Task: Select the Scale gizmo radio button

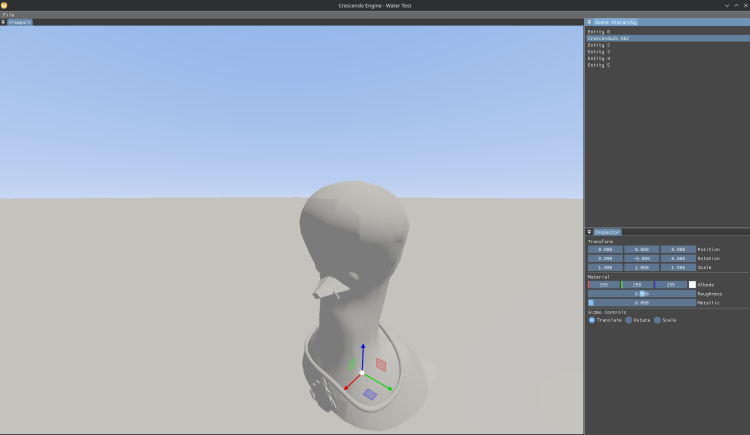Action: pos(657,320)
